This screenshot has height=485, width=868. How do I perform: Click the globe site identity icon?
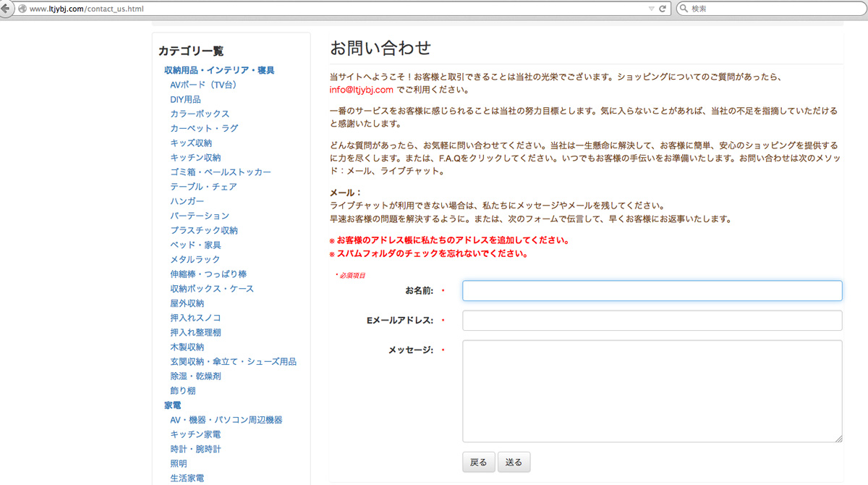pyautogui.click(x=22, y=9)
